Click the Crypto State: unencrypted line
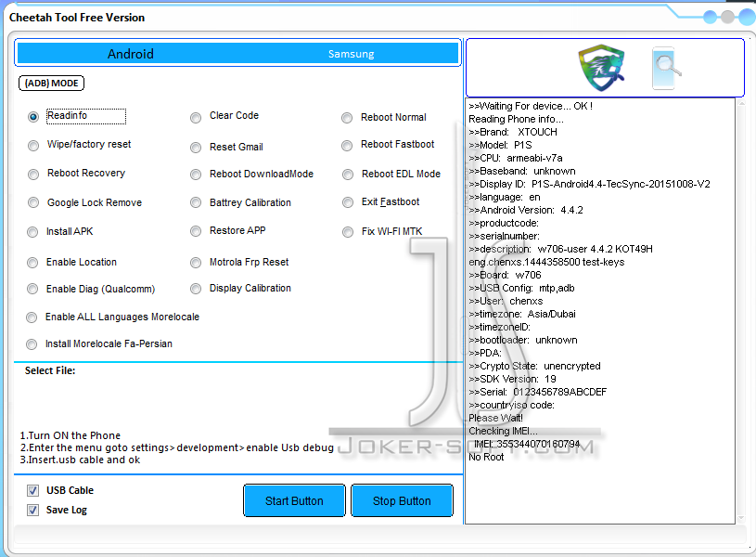This screenshot has width=756, height=557. click(x=534, y=366)
